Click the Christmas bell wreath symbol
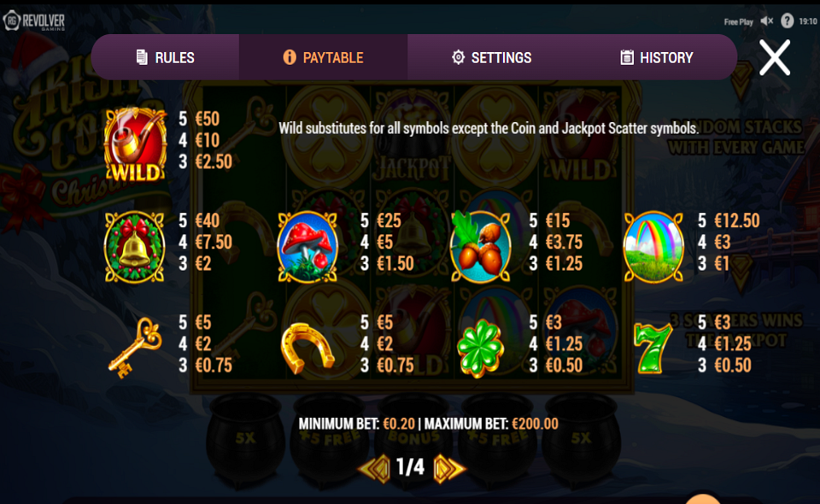 (x=135, y=247)
